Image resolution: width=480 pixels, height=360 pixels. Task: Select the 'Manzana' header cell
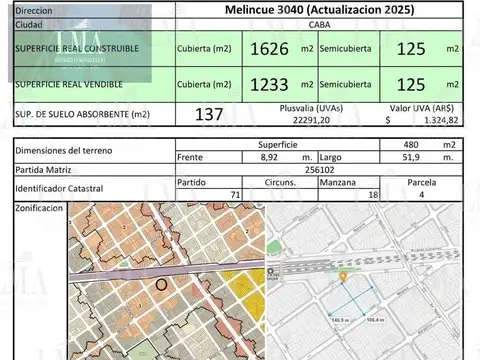pyautogui.click(x=349, y=183)
